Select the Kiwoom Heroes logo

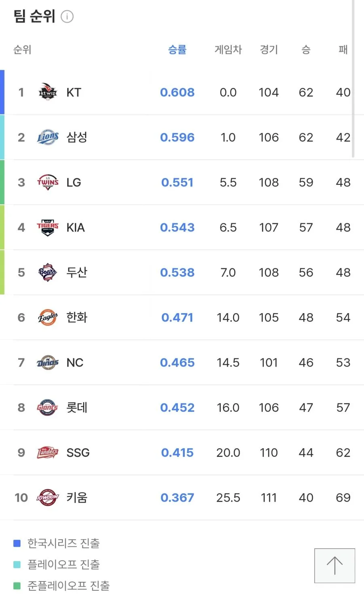48,498
